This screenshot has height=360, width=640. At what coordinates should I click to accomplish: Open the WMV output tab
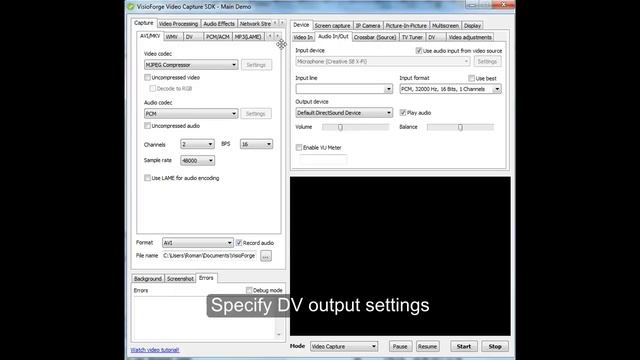tap(173, 37)
